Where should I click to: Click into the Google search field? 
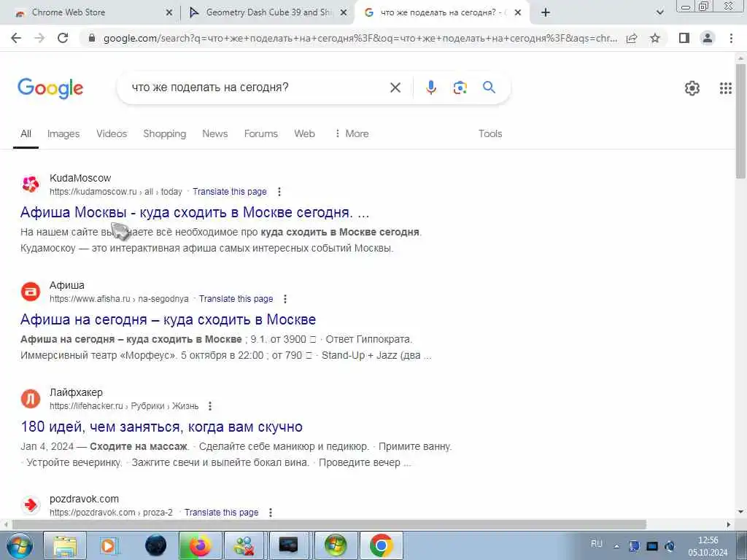point(258,87)
